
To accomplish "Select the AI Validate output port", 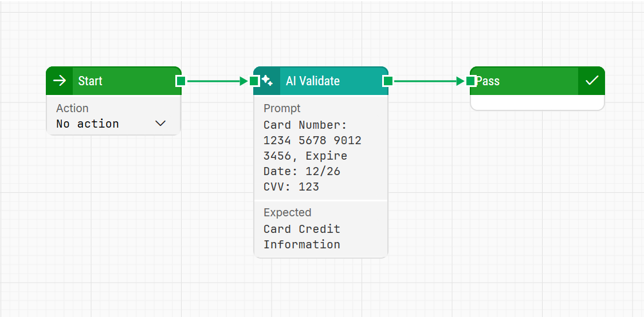I will point(388,81).
